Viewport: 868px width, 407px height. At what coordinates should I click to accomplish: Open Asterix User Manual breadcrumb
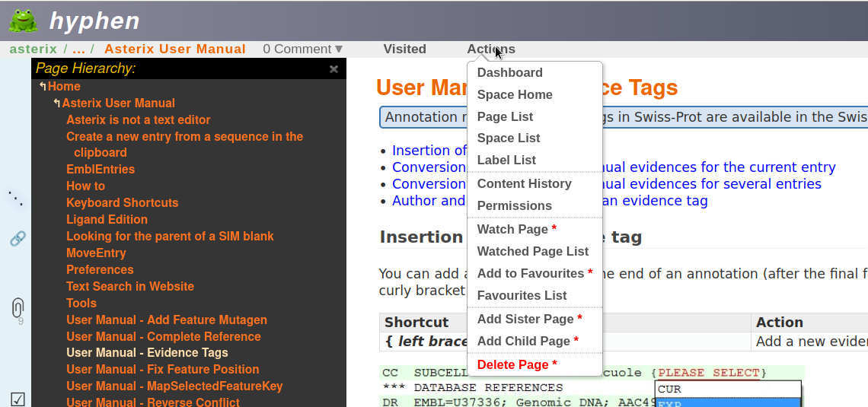click(x=175, y=49)
